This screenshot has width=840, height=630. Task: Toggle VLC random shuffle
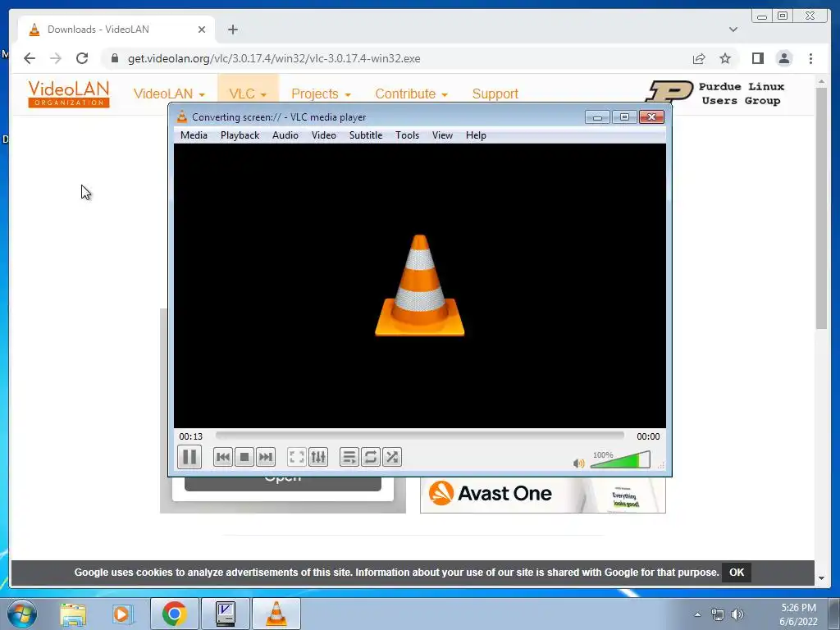(392, 457)
